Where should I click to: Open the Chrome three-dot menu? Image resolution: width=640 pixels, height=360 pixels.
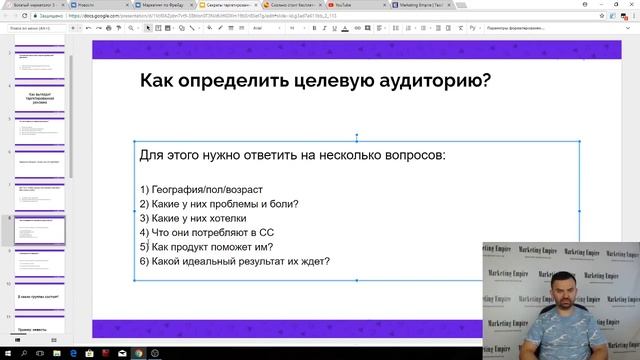pyautogui.click(x=634, y=16)
